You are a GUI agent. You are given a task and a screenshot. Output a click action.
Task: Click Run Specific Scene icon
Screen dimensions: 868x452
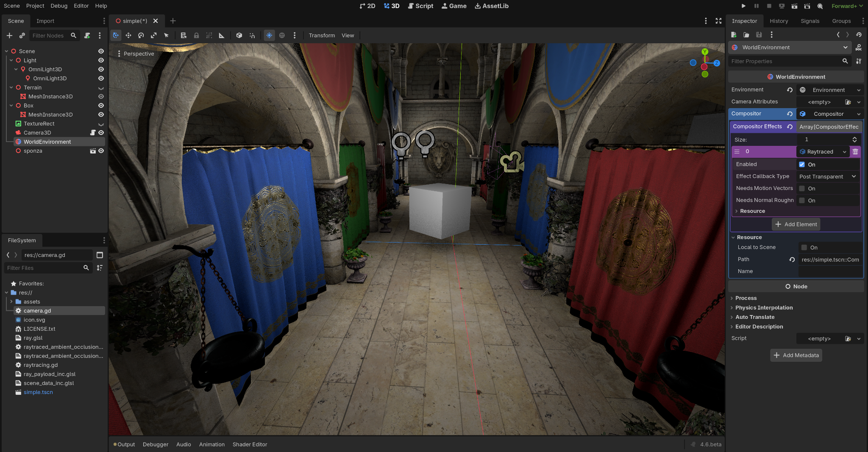(x=807, y=6)
